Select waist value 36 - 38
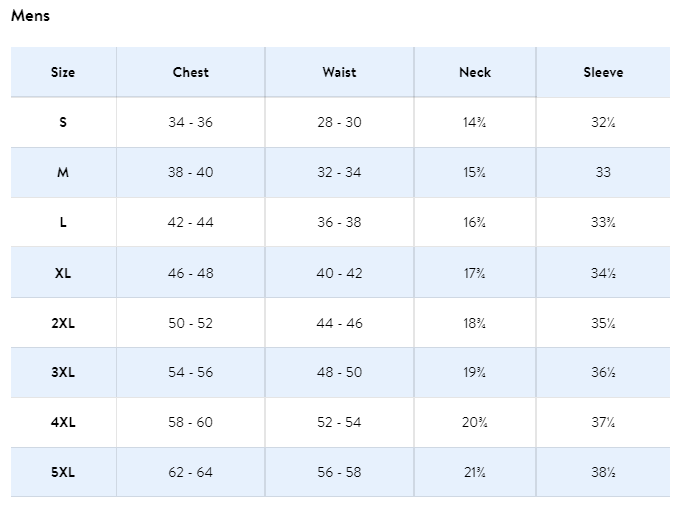 [339, 222]
